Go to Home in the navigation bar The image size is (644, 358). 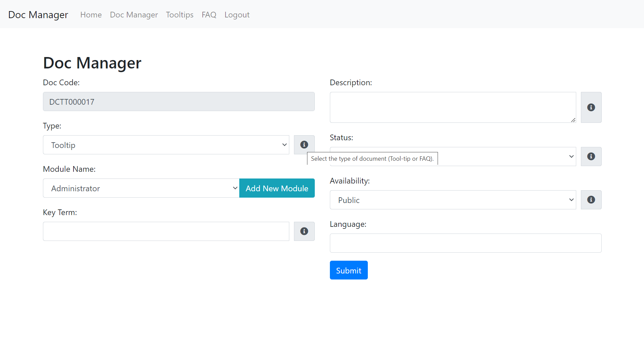pos(91,15)
